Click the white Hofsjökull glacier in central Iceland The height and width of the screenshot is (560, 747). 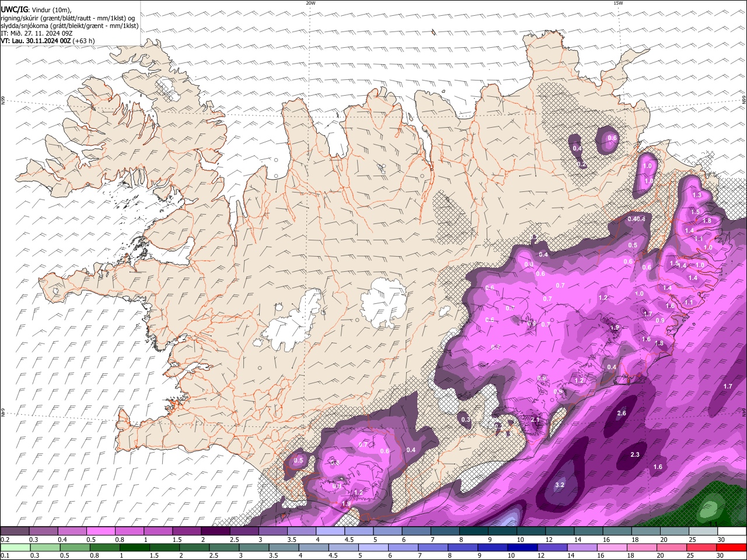[x=383, y=302]
